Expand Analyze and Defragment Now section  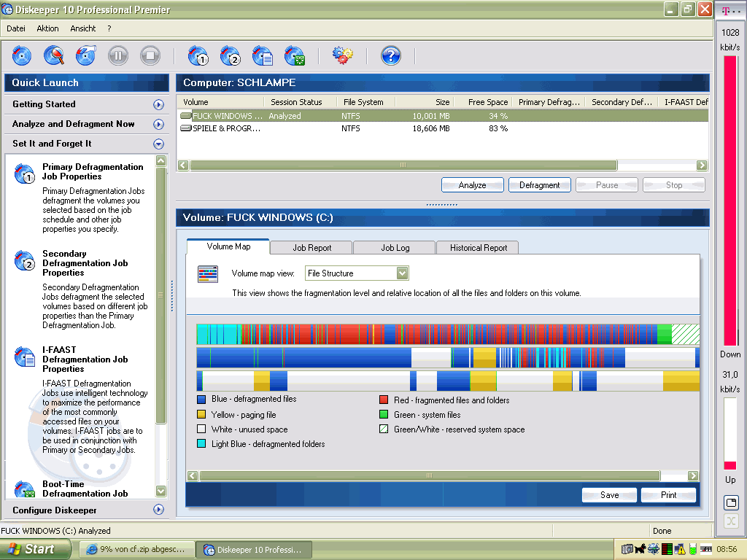tap(158, 124)
